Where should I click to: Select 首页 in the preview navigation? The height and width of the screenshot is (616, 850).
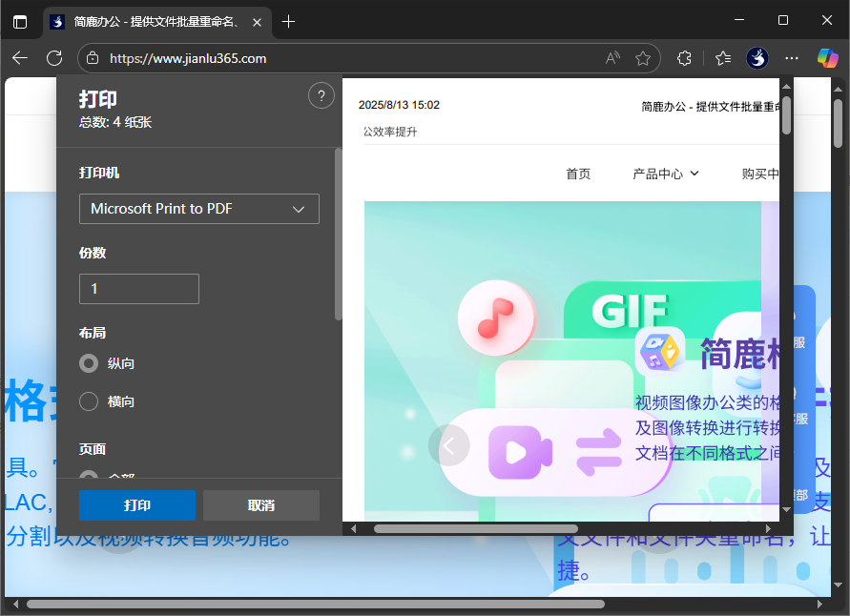tap(577, 173)
